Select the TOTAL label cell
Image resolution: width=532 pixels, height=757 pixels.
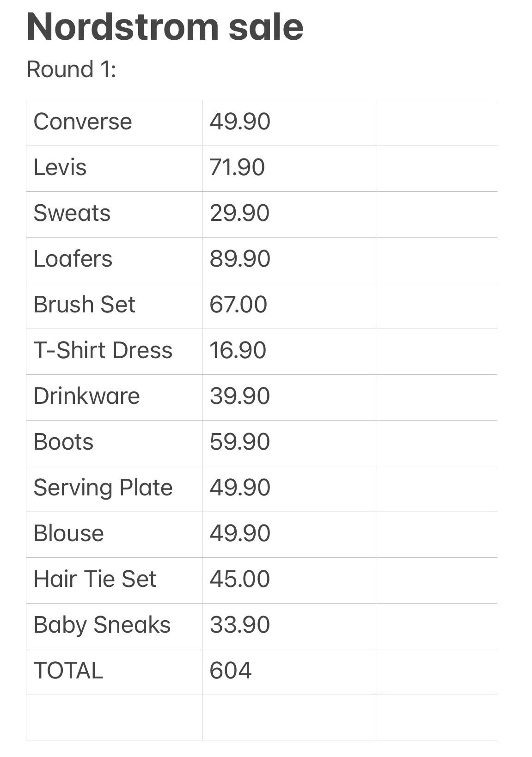click(114, 672)
